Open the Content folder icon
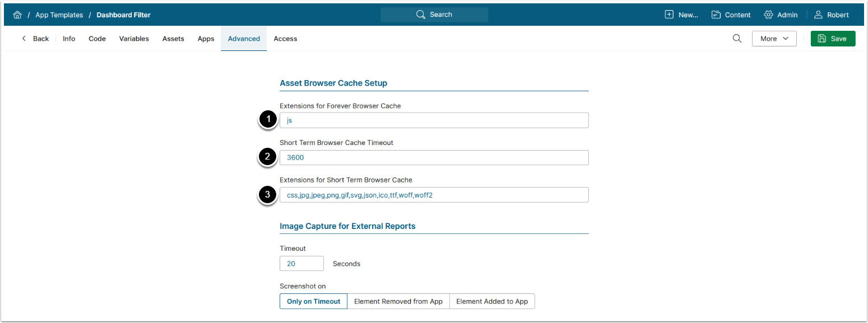 pos(716,15)
